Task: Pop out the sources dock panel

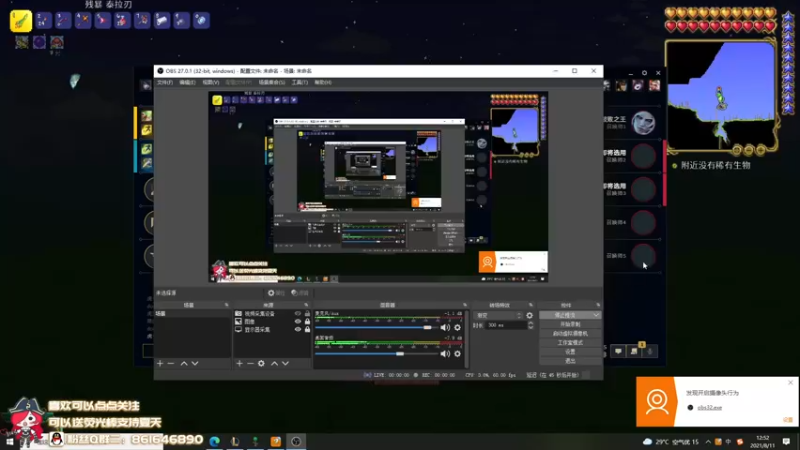Action: coord(306,305)
